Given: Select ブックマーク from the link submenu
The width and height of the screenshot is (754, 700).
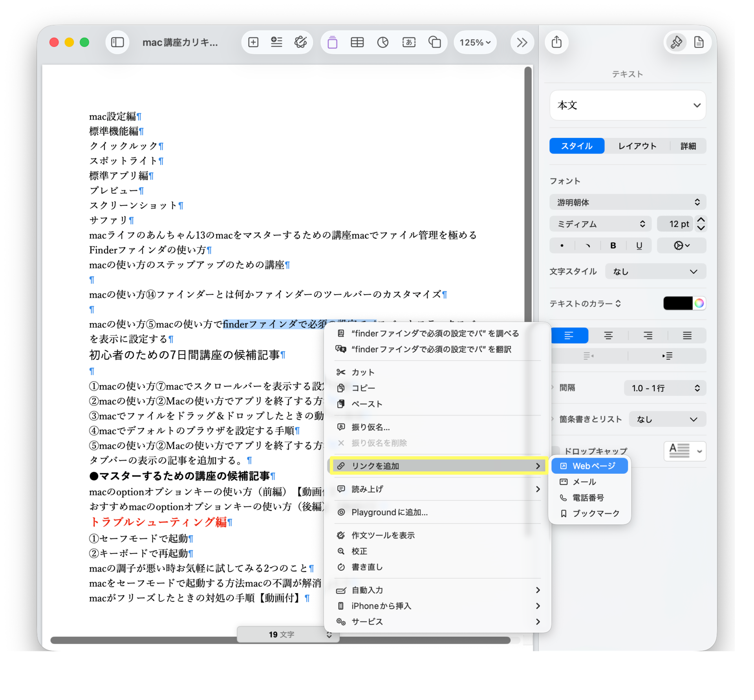Looking at the screenshot, I should pyautogui.click(x=589, y=513).
